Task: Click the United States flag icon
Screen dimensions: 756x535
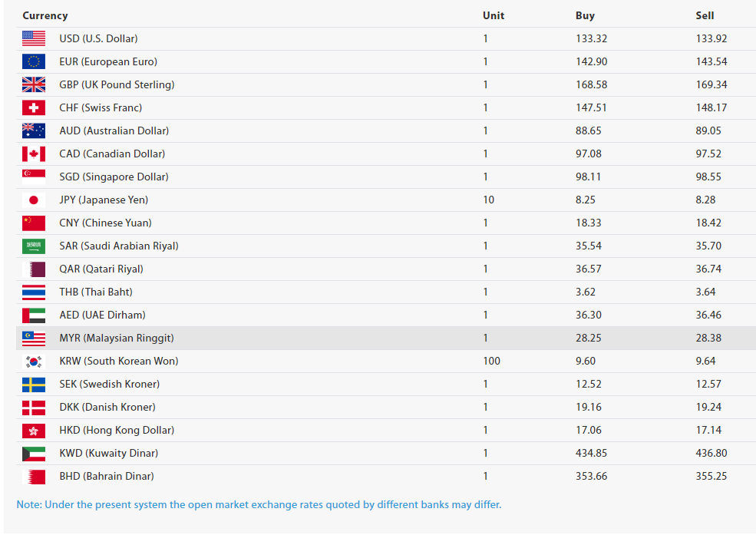Action: (34, 38)
